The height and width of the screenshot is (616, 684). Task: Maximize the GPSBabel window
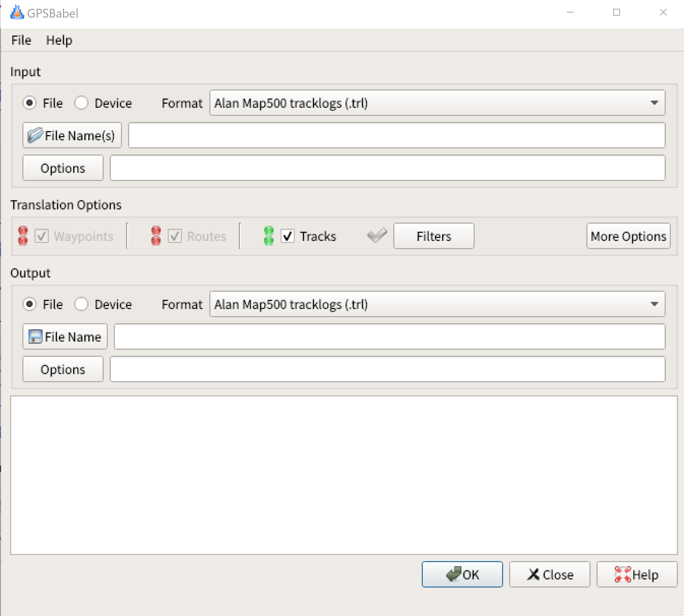click(x=617, y=13)
